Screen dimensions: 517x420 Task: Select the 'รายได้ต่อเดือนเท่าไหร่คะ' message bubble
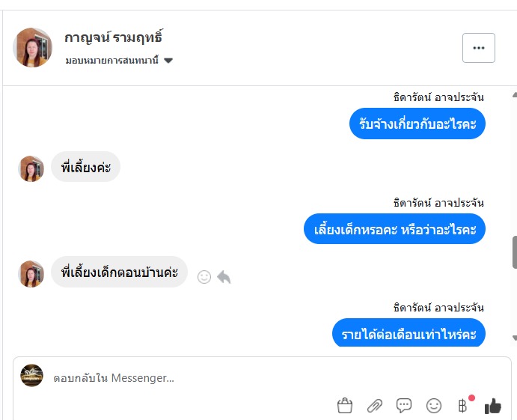(409, 333)
